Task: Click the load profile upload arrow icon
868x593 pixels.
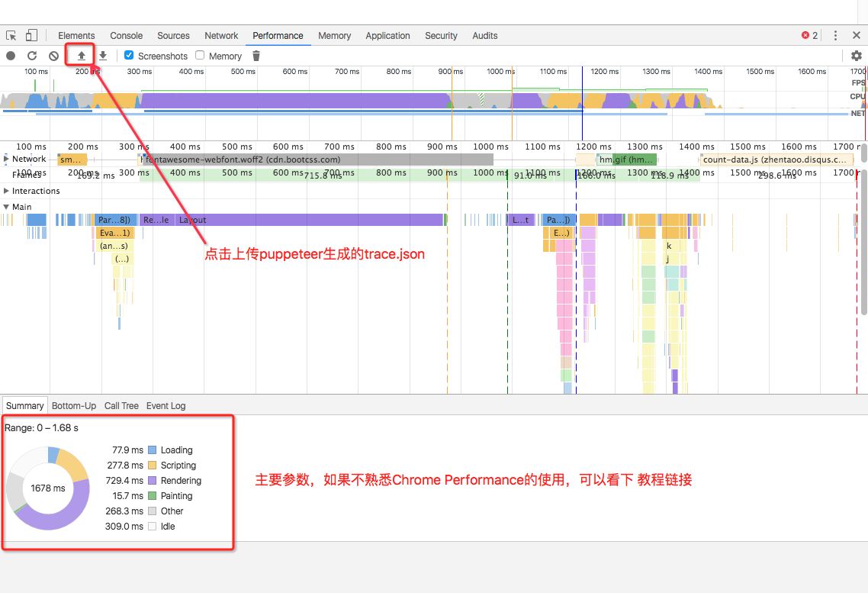Action: tap(82, 56)
